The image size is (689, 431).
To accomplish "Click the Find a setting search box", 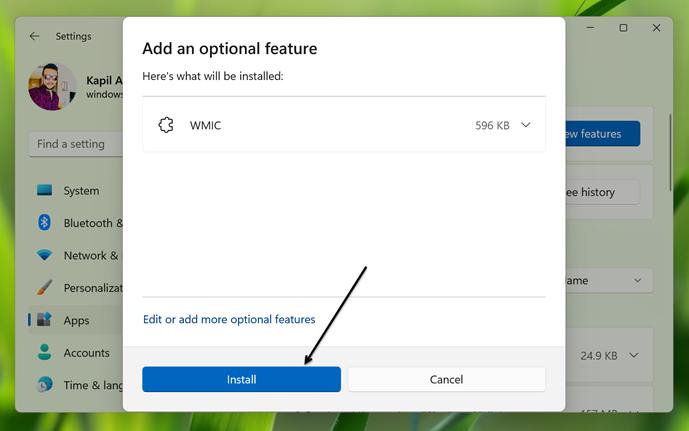I will pos(76,144).
